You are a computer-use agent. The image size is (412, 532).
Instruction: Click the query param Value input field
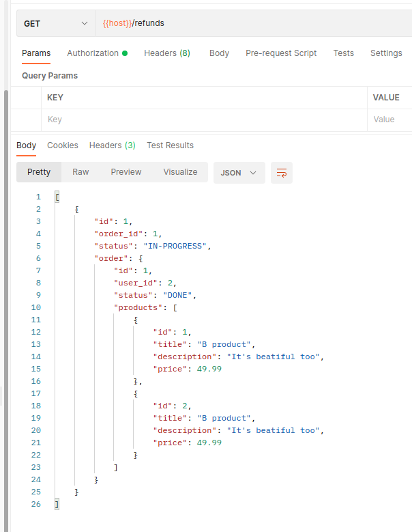point(390,120)
